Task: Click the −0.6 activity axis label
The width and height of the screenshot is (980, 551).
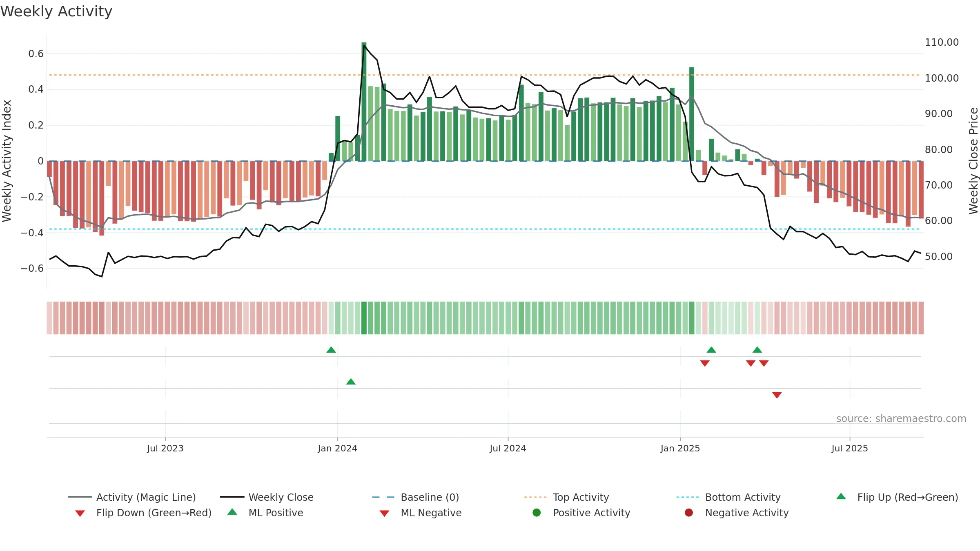Action: point(32,269)
